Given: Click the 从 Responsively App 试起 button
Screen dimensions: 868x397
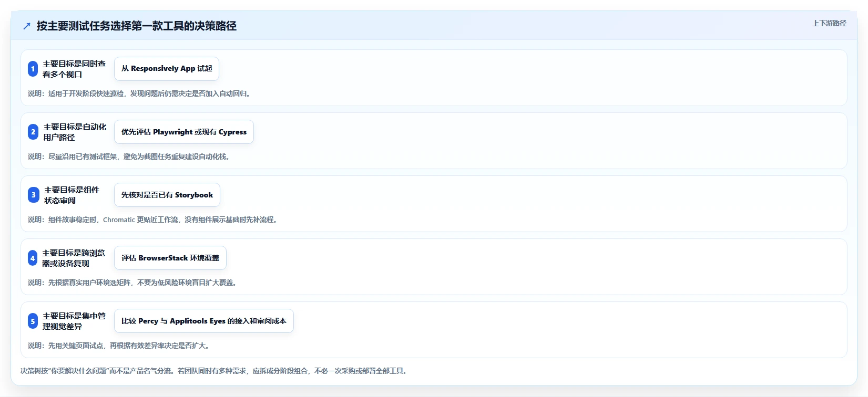Looking at the screenshot, I should (167, 69).
